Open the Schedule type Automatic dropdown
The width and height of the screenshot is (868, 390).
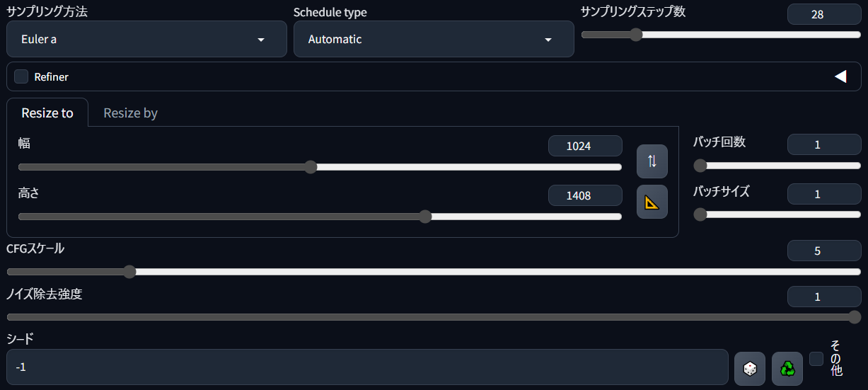434,39
